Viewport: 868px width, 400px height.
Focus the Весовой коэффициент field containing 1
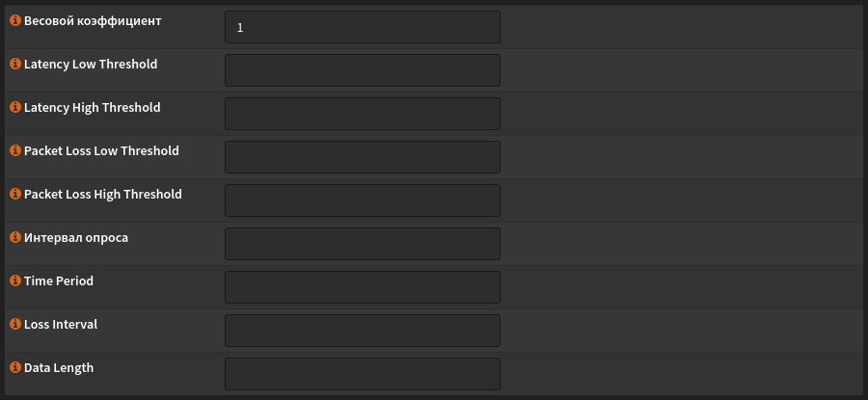[363, 27]
